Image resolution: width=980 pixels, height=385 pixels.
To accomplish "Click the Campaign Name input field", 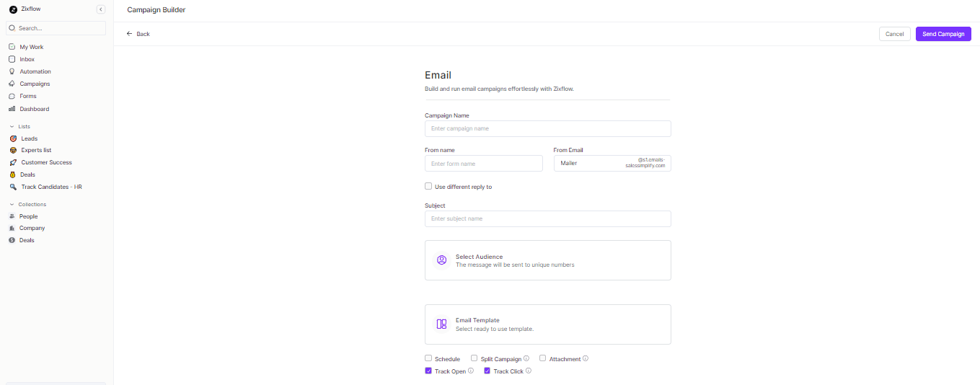I will [x=548, y=128].
